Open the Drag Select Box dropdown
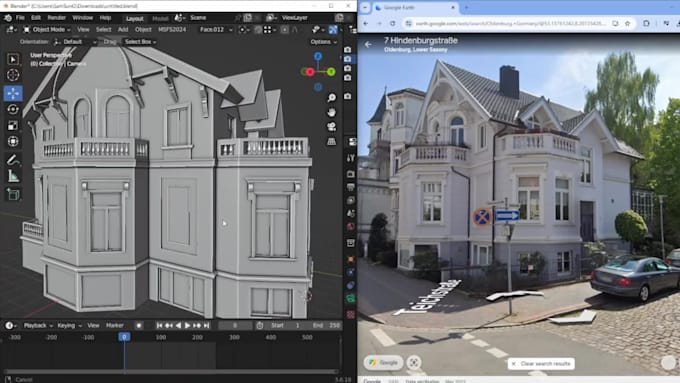 pos(140,42)
